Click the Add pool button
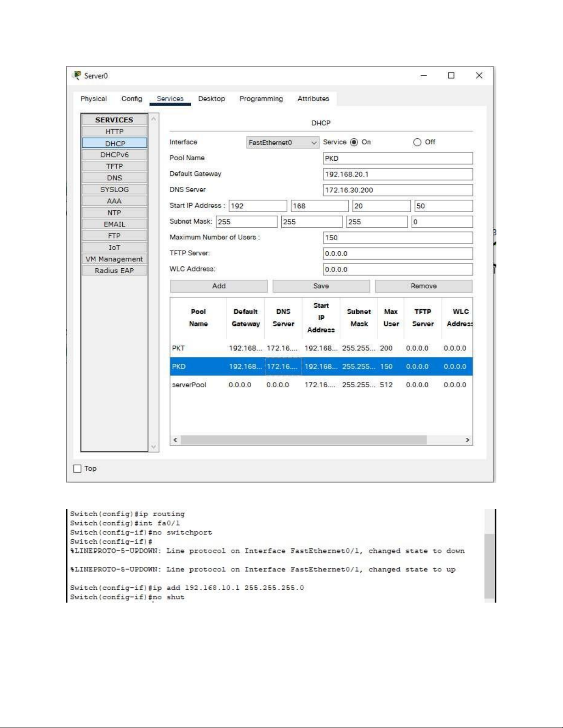The height and width of the screenshot is (728, 563). [219, 286]
